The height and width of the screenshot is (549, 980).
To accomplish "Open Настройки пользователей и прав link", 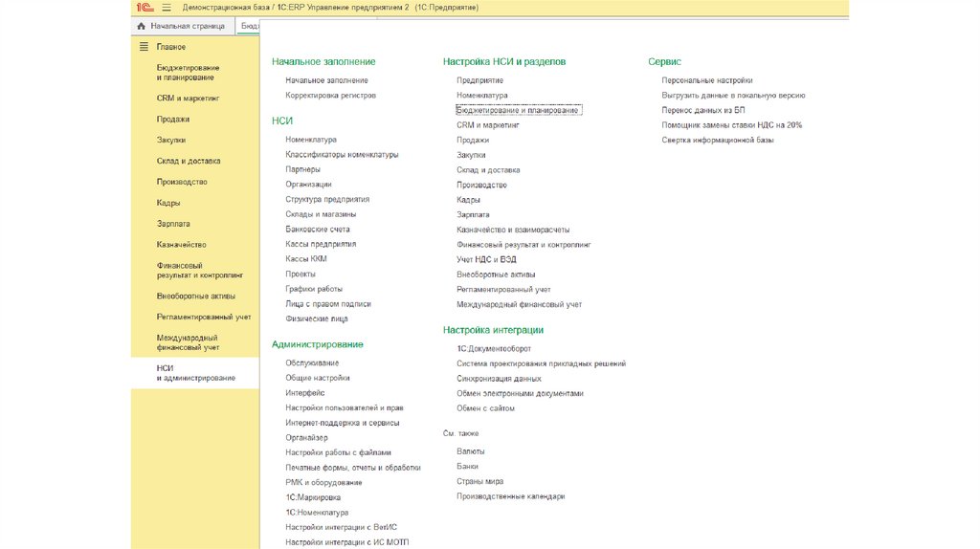I will [x=345, y=408].
